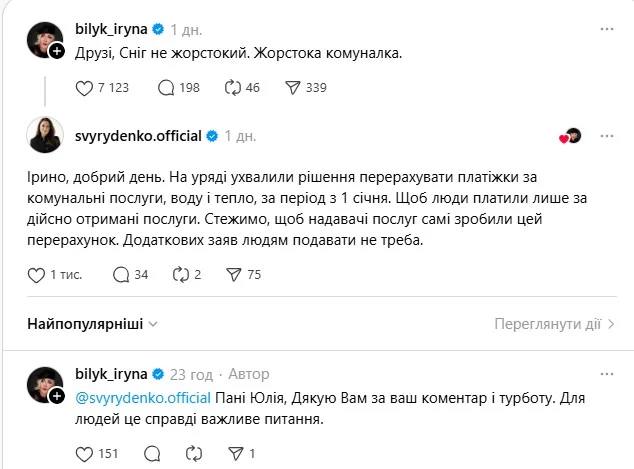This screenshot has width=634, height=469.
Task: Open more options on svyrydenko.official post
Action: coord(607,135)
